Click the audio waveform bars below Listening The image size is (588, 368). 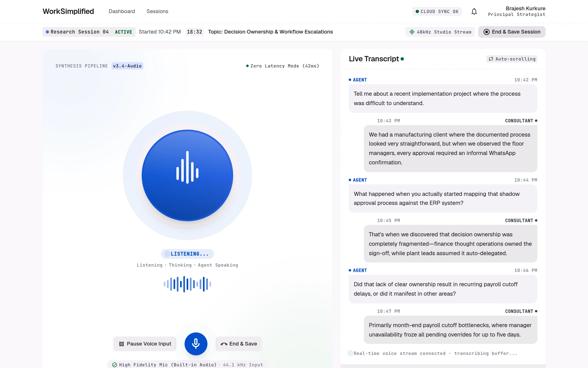click(x=187, y=284)
